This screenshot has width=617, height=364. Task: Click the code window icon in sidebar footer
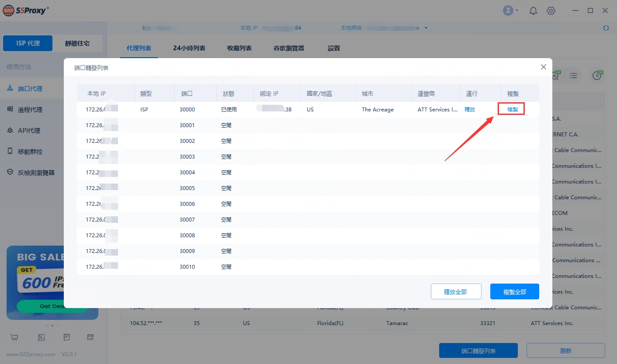pos(90,337)
